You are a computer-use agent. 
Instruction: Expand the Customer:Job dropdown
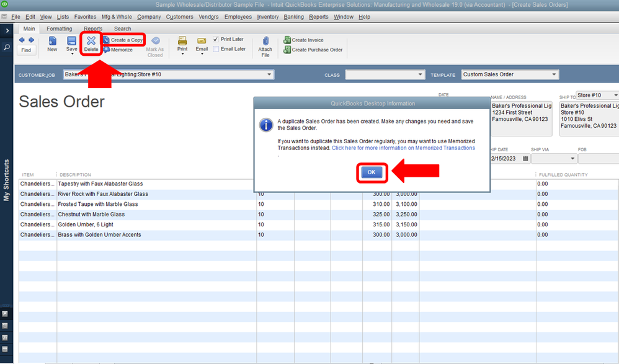click(x=269, y=74)
